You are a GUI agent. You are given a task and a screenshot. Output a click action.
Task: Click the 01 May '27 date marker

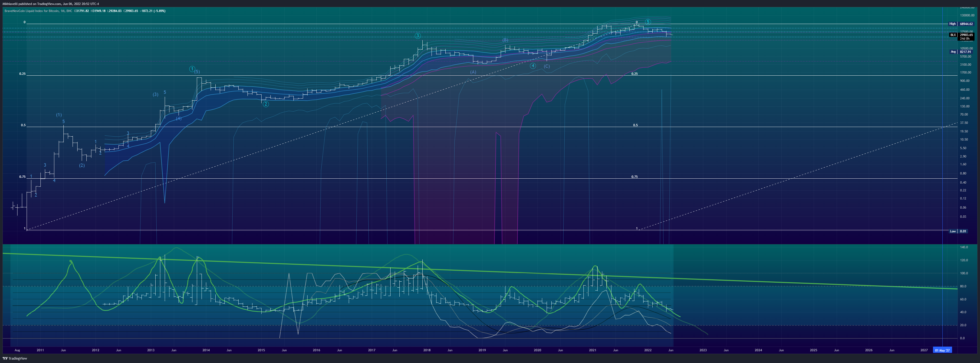point(942,350)
